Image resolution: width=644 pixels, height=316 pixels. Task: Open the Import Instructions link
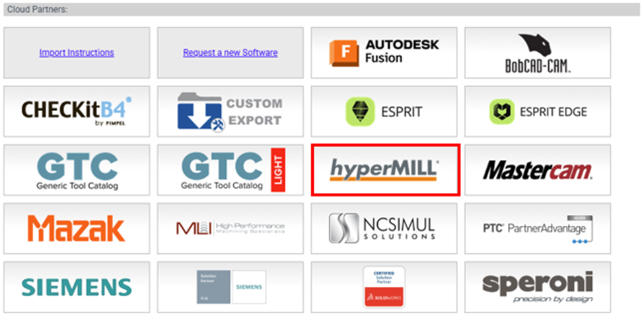click(77, 53)
